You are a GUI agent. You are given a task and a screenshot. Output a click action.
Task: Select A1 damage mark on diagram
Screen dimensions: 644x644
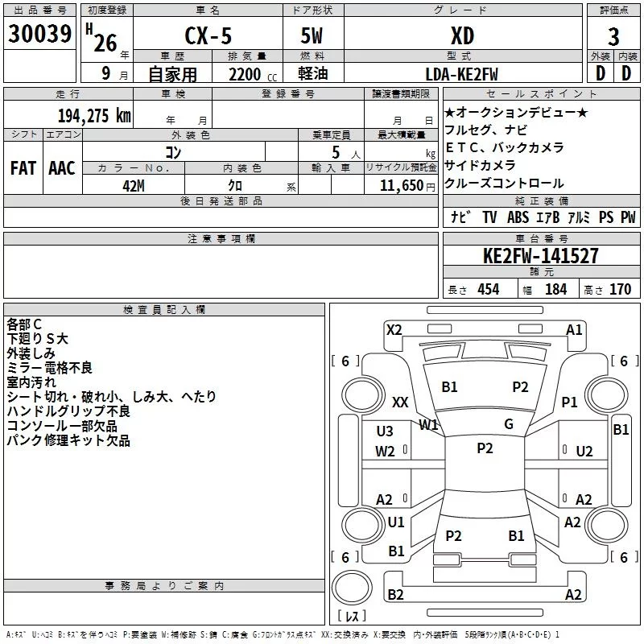coord(574,330)
